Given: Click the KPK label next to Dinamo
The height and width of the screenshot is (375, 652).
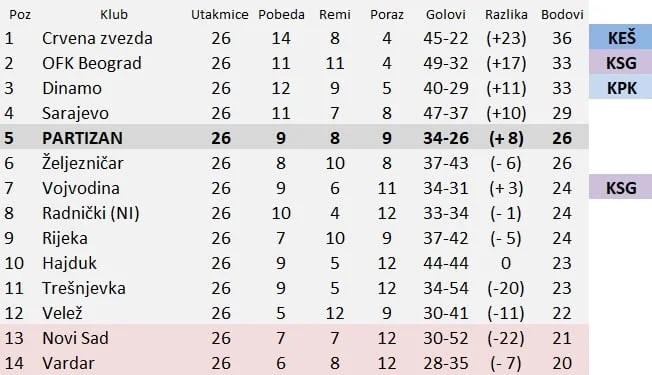Looking at the screenshot, I should tap(620, 88).
